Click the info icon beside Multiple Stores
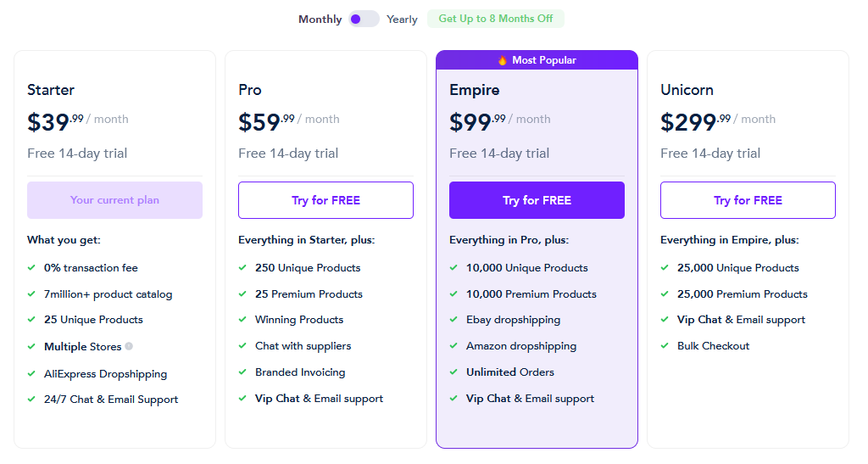Screen dimensions: 868x464 129,346
